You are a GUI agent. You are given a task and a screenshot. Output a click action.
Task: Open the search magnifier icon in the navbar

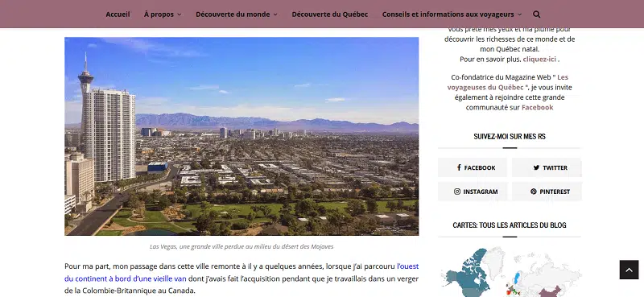coord(536,14)
